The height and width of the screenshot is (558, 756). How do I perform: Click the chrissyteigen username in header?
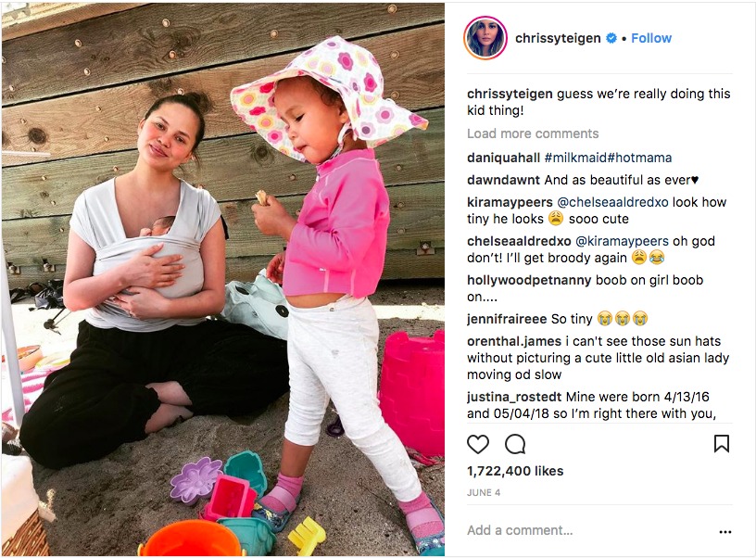pos(558,38)
